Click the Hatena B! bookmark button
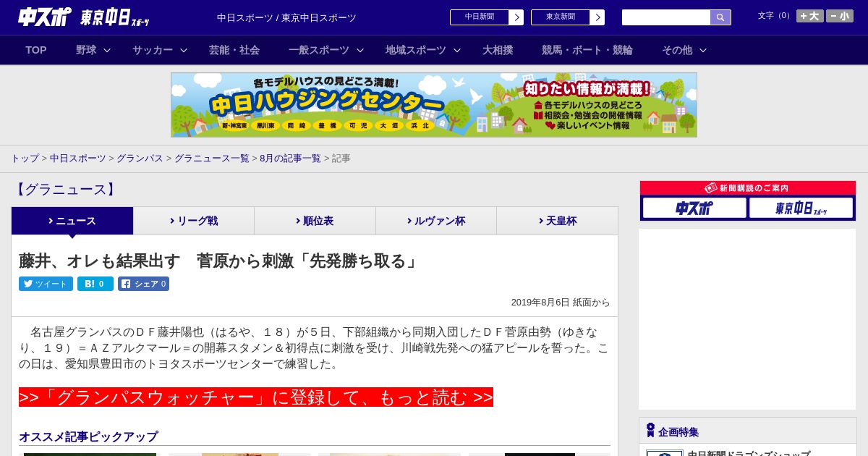The height and width of the screenshot is (456, 868). tap(95, 284)
